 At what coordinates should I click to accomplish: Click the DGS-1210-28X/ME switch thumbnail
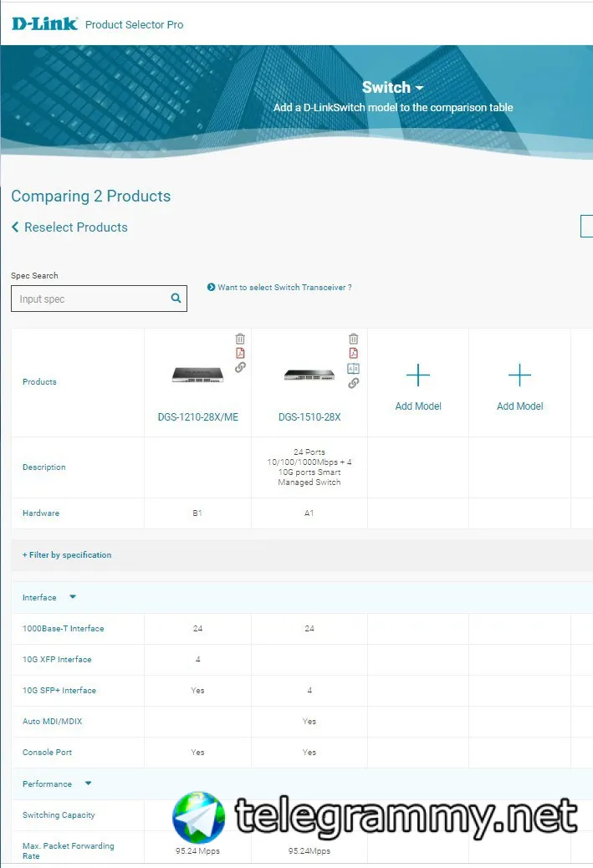click(197, 375)
